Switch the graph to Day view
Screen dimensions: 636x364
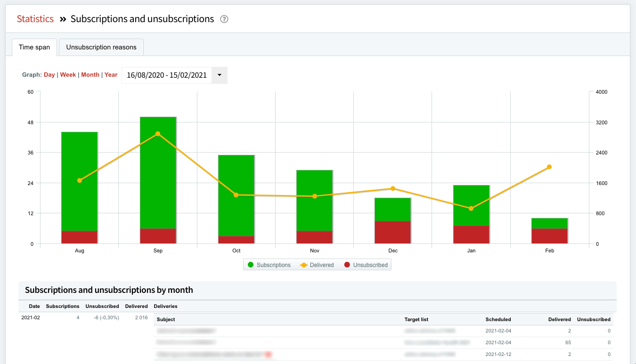(49, 74)
